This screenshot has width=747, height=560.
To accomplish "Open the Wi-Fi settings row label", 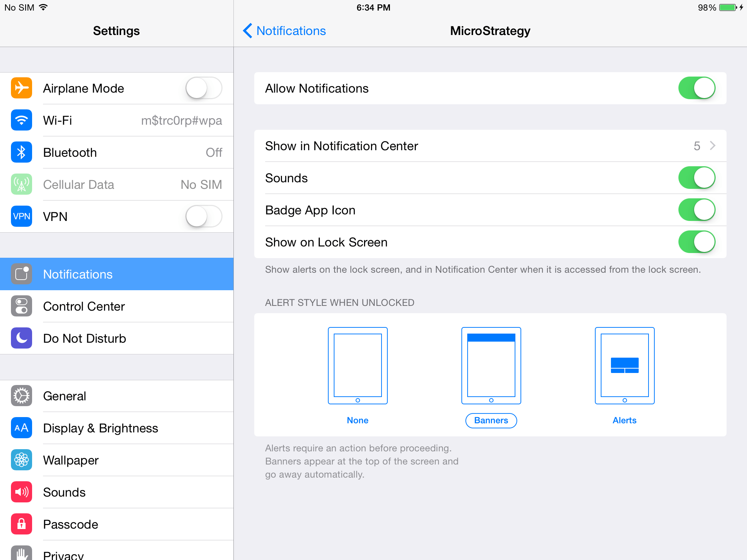I will click(58, 120).
